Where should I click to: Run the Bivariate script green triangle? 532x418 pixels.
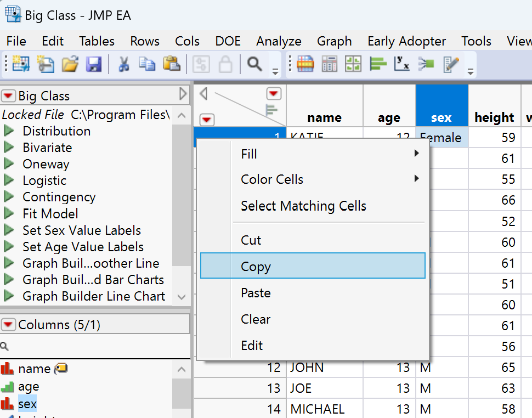click(9, 148)
